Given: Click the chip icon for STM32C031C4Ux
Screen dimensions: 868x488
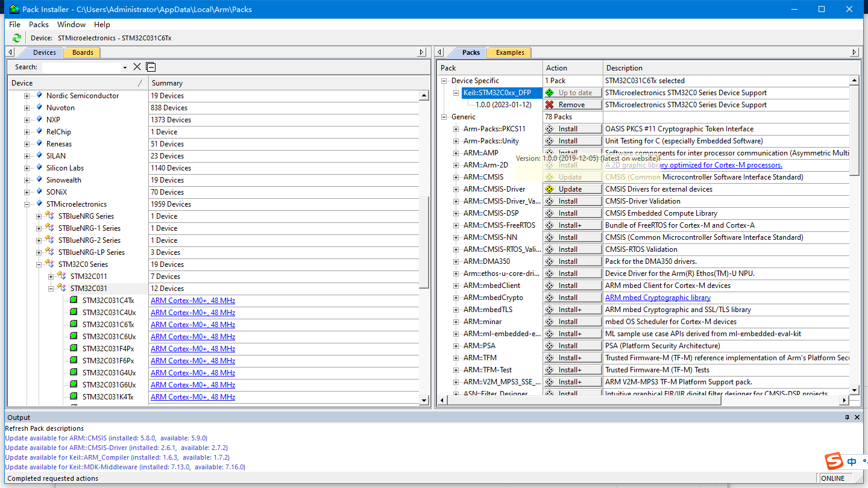Looking at the screenshot, I should coord(74,312).
